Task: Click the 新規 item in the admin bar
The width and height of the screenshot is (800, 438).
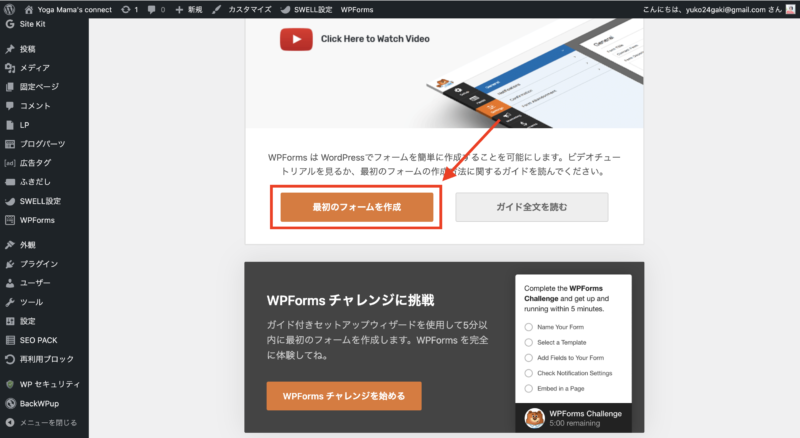Action: point(189,10)
